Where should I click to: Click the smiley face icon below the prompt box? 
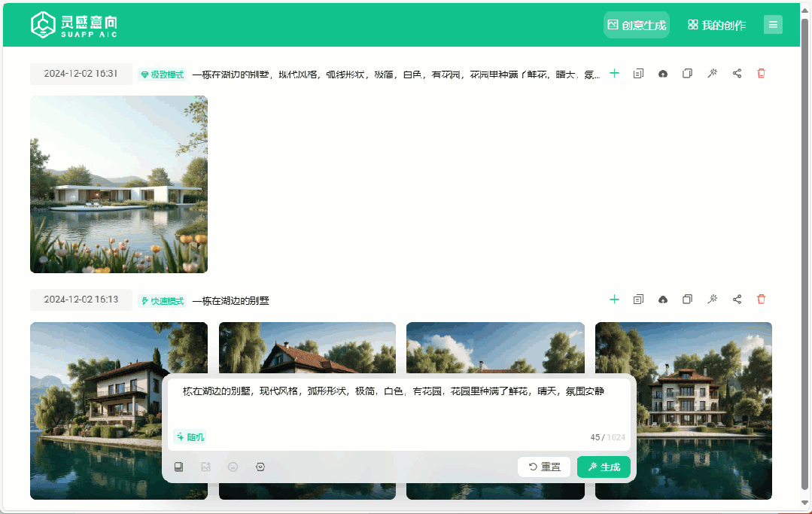point(233,467)
